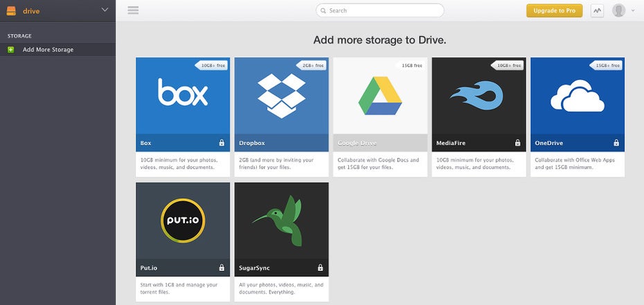Toggle the hamburger sidebar menu icon
Image resolution: width=644 pixels, height=305 pixels.
pos(133,10)
